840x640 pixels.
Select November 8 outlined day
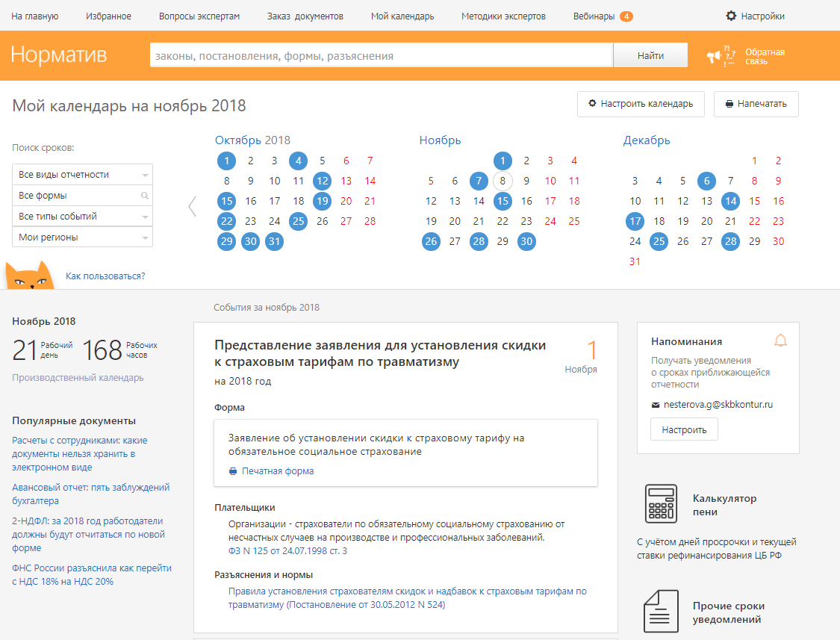click(503, 181)
